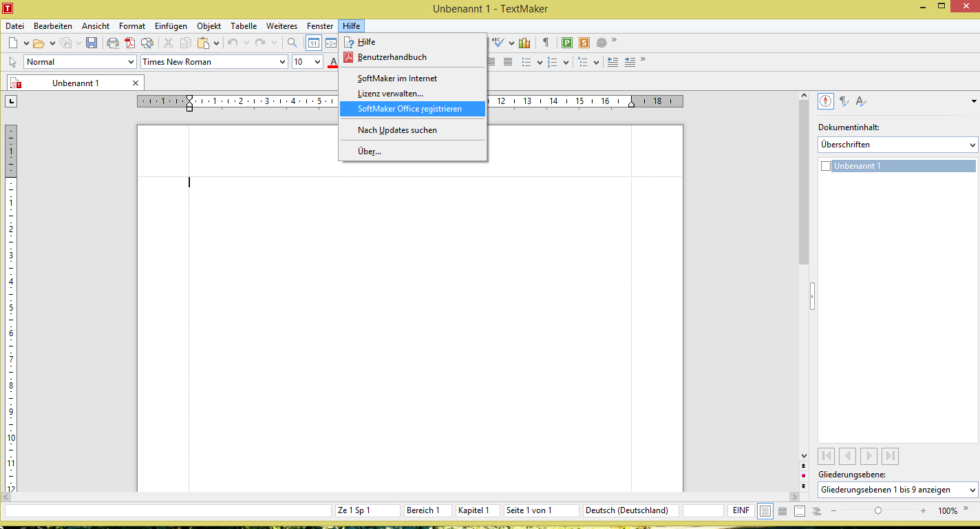Select Benutzerhandbuch from the Hilfe menu

pos(412,57)
